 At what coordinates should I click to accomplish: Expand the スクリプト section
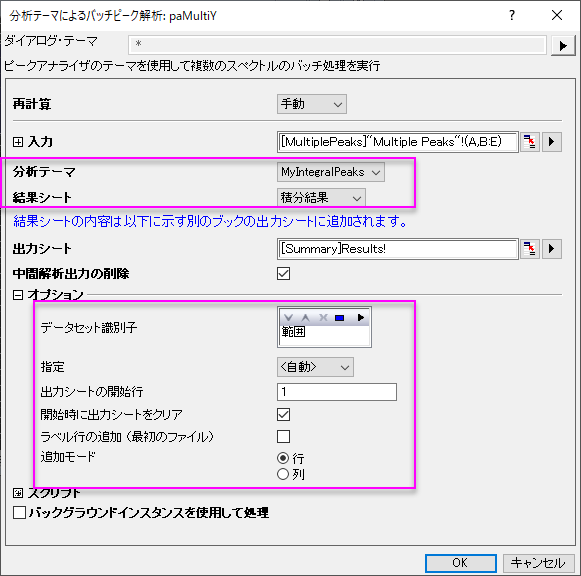18,493
